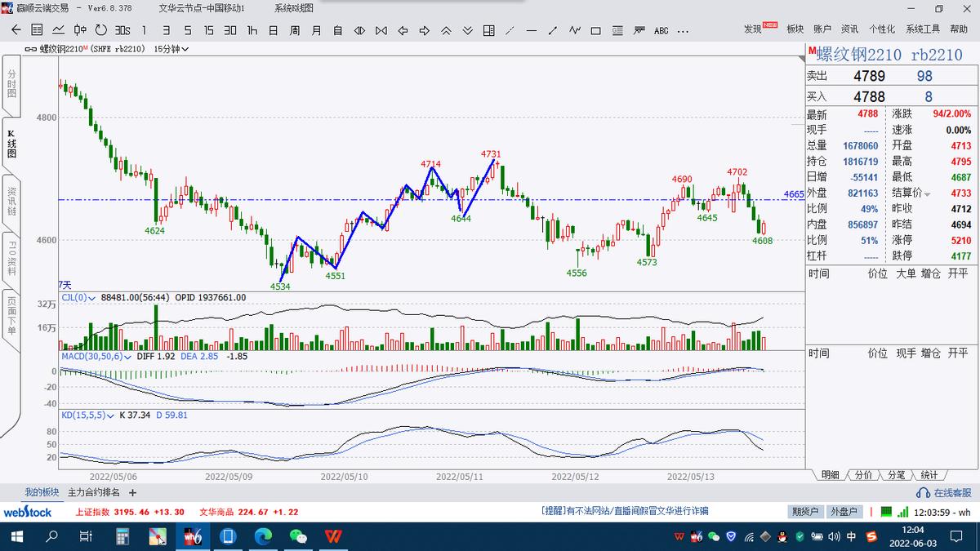Choose the ABC text annotation tool

(661, 30)
